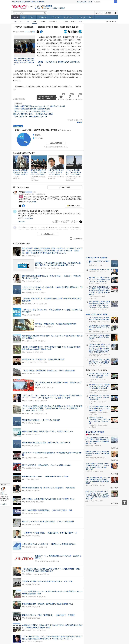This screenshot has width=129, height=644.
Task: Expand 返信 67件 replies
Action: pyautogui.click(x=21, y=222)
